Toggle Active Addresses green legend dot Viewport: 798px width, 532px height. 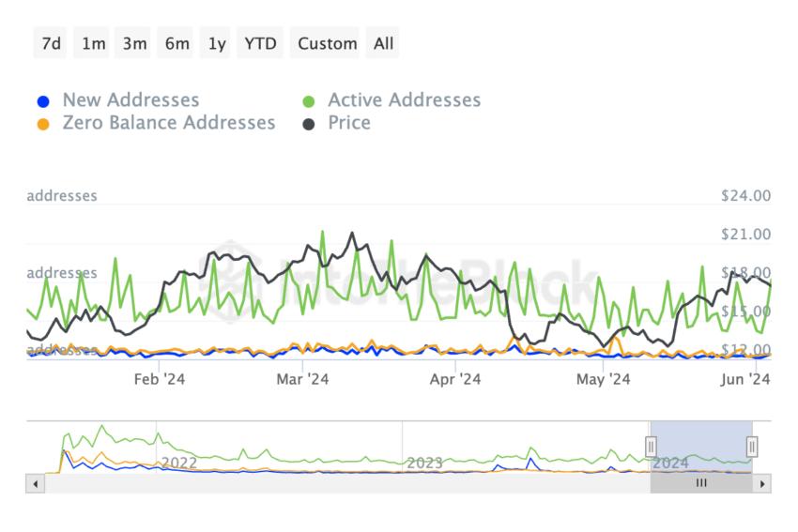309,101
